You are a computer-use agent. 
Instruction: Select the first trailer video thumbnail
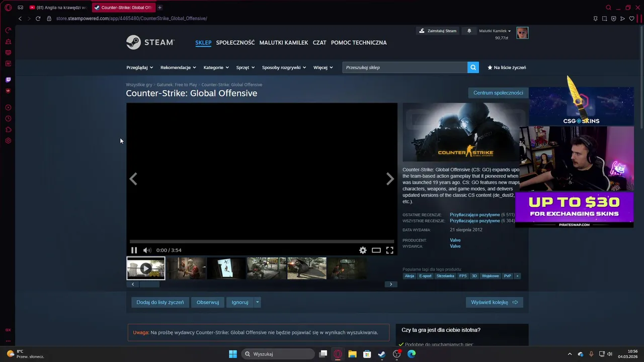tap(145, 268)
